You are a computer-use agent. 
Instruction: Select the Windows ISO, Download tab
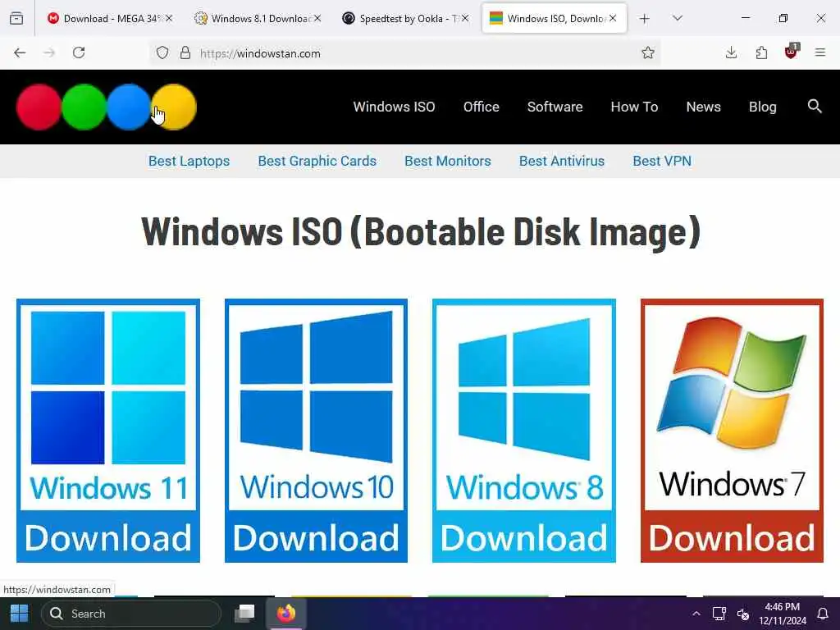pos(555,18)
